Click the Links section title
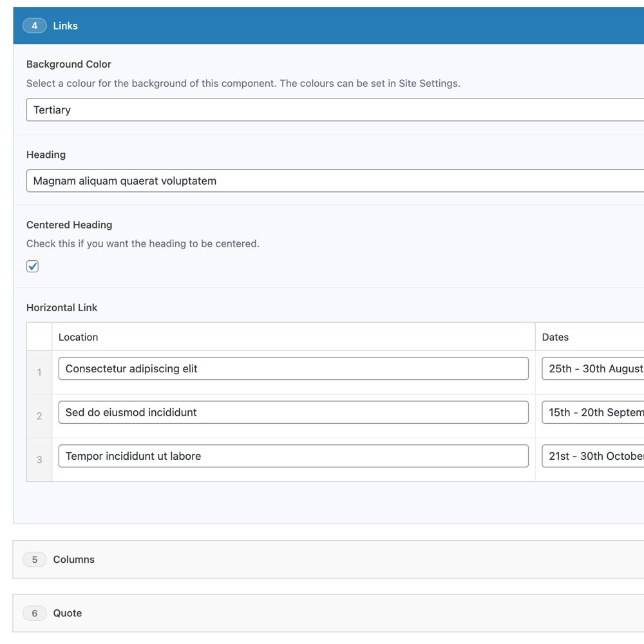Screen dimensions: 644x644 point(65,26)
